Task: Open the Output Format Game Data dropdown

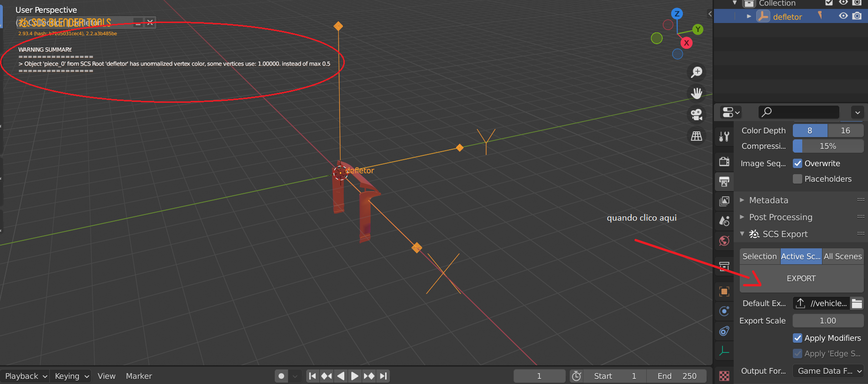Action: point(828,371)
